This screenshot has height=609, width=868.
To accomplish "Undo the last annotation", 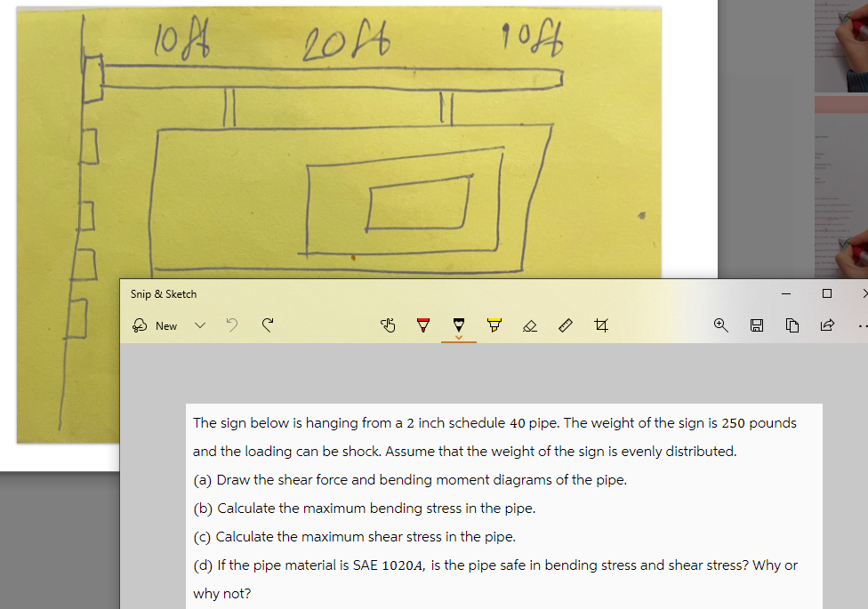I will click(x=232, y=325).
